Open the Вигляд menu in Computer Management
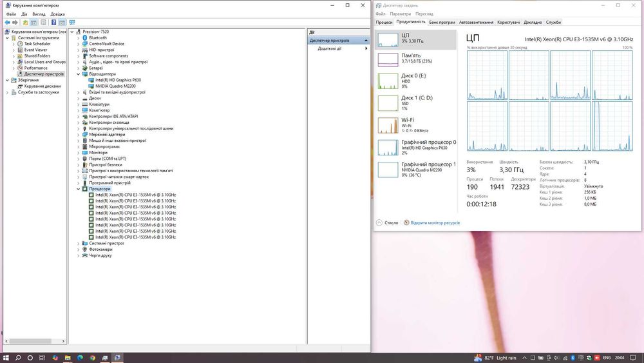Image resolution: width=644 pixels, height=363 pixels. pos(39,14)
